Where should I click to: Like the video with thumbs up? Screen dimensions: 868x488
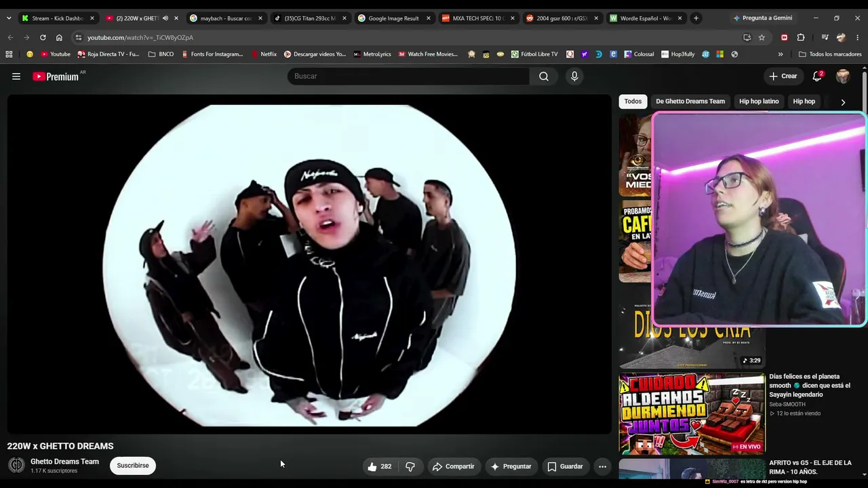point(379,466)
